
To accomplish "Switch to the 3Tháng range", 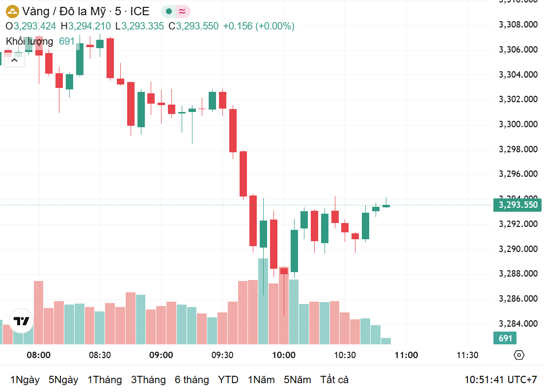I will pyautogui.click(x=148, y=380).
